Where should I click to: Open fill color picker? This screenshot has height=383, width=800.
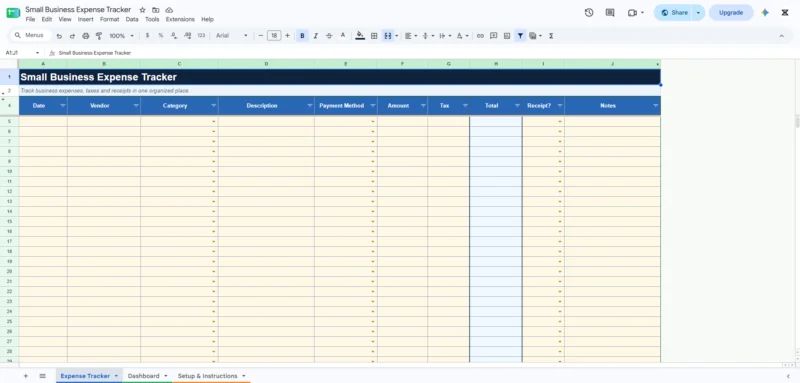coord(360,36)
